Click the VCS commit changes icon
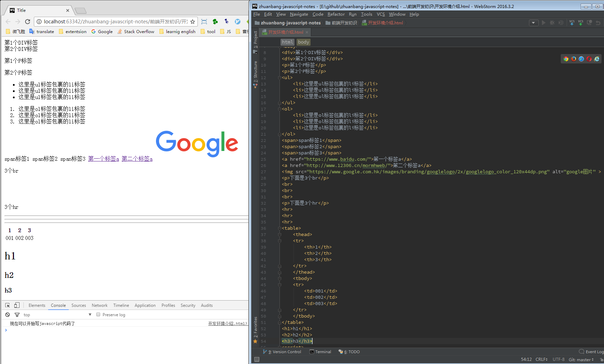The width and height of the screenshot is (604, 364). (x=581, y=23)
